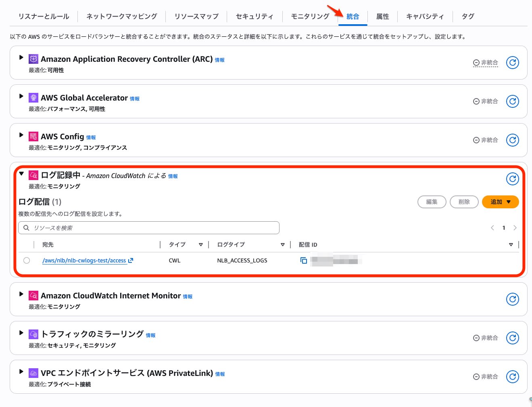This screenshot has height=407, width=532.
Task: Select the 統合 tab
Action: tap(353, 17)
